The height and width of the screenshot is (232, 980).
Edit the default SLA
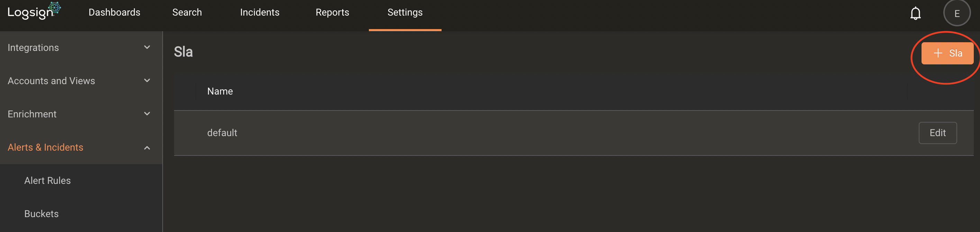click(x=937, y=133)
